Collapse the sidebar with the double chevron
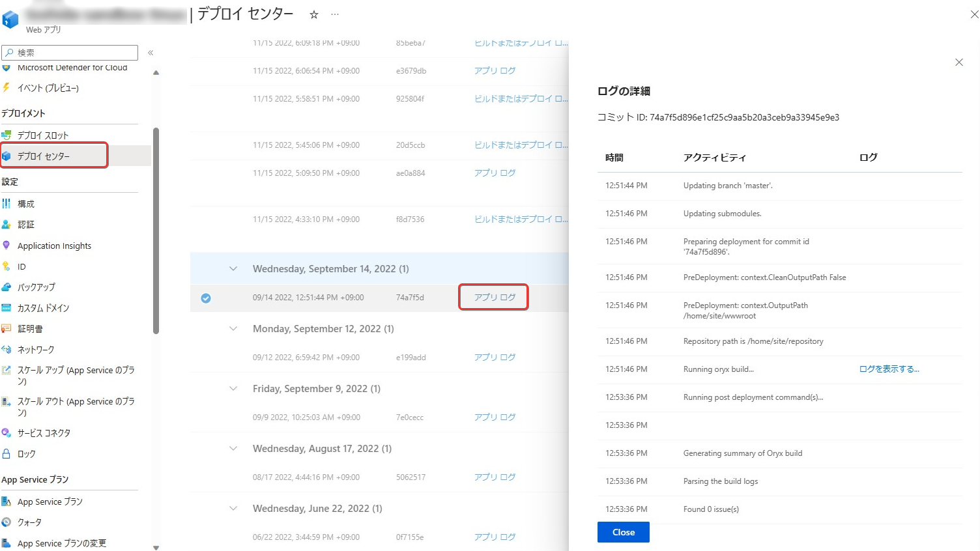This screenshot has height=551, width=980. point(151,53)
